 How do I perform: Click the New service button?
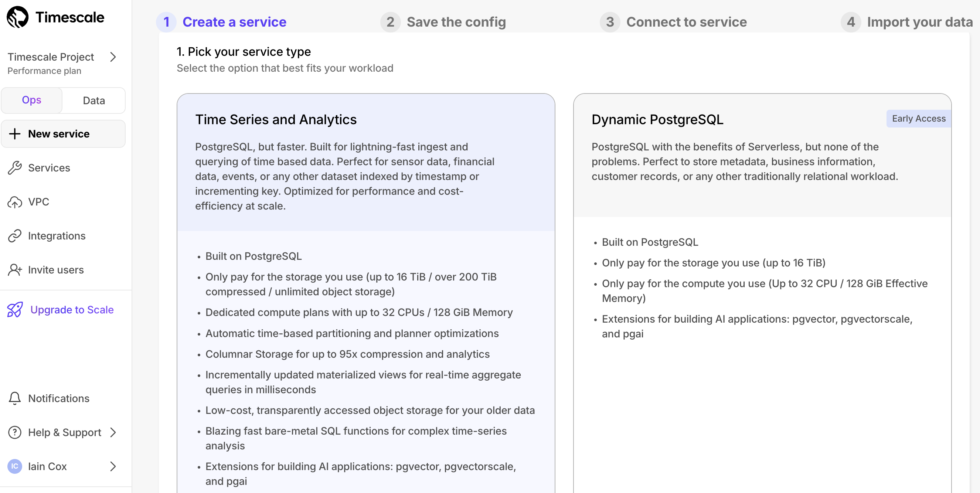(63, 134)
